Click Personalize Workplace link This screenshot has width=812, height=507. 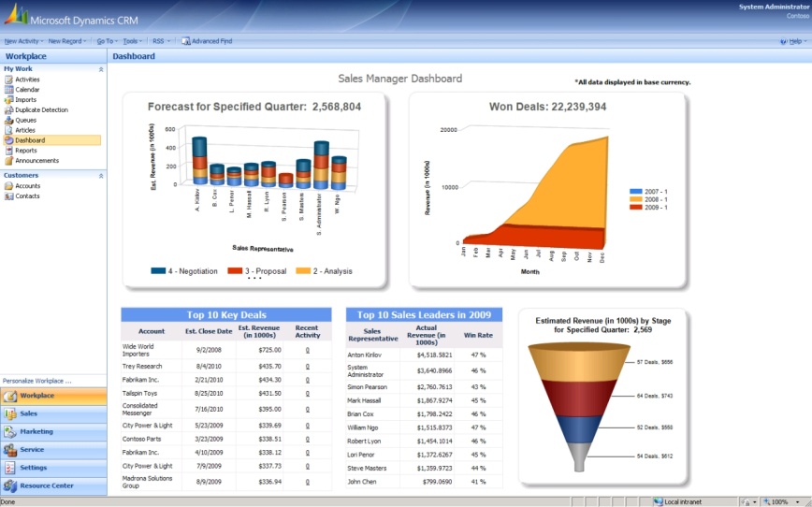36,381
